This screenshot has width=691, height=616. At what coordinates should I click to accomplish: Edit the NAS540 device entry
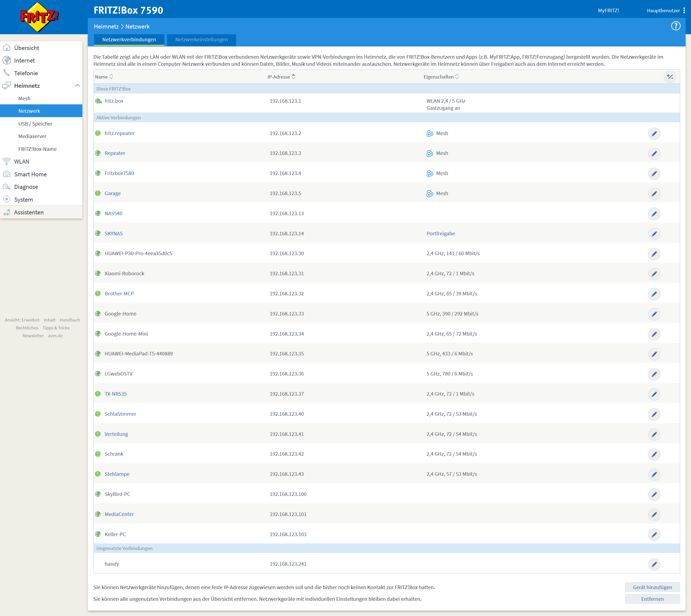654,214
